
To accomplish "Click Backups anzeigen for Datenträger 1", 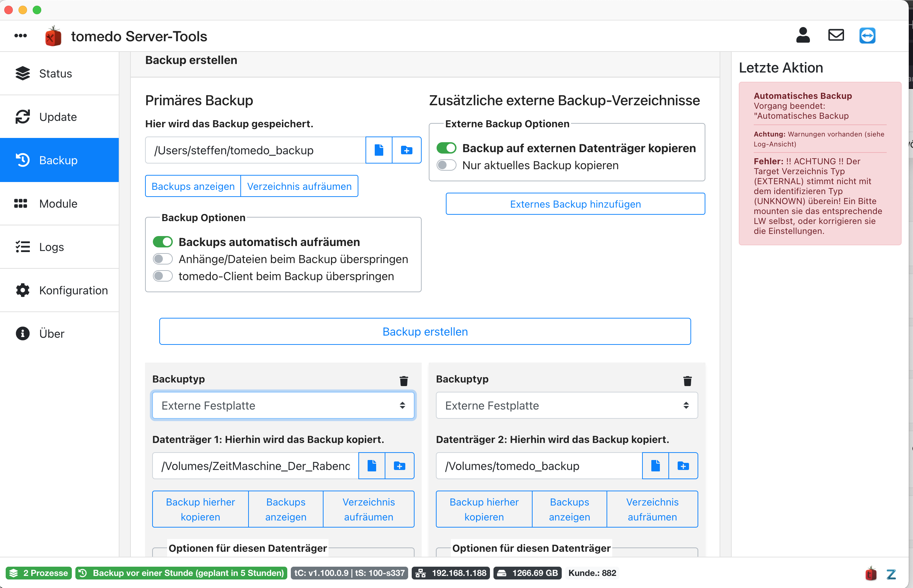I will 285,509.
